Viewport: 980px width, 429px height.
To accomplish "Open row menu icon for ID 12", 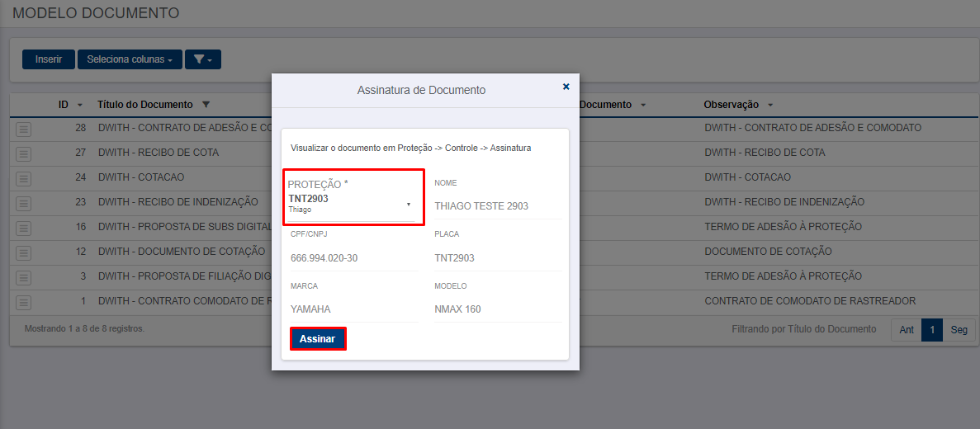I will (24, 253).
